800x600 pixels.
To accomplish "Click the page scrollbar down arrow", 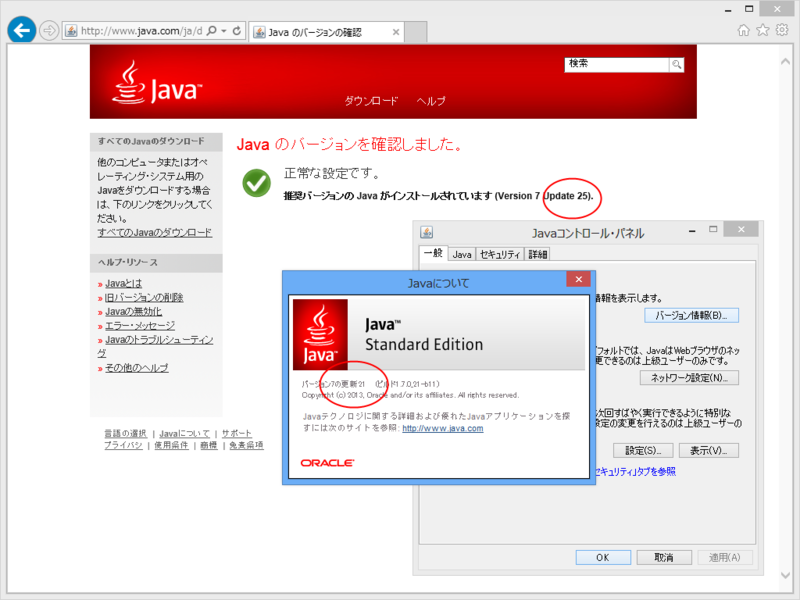I will tap(785, 575).
